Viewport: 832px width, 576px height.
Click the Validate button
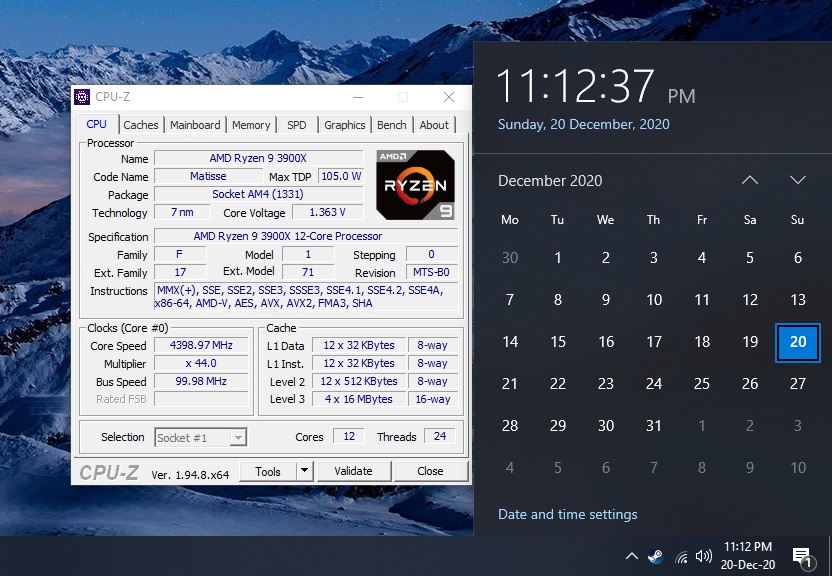click(353, 471)
